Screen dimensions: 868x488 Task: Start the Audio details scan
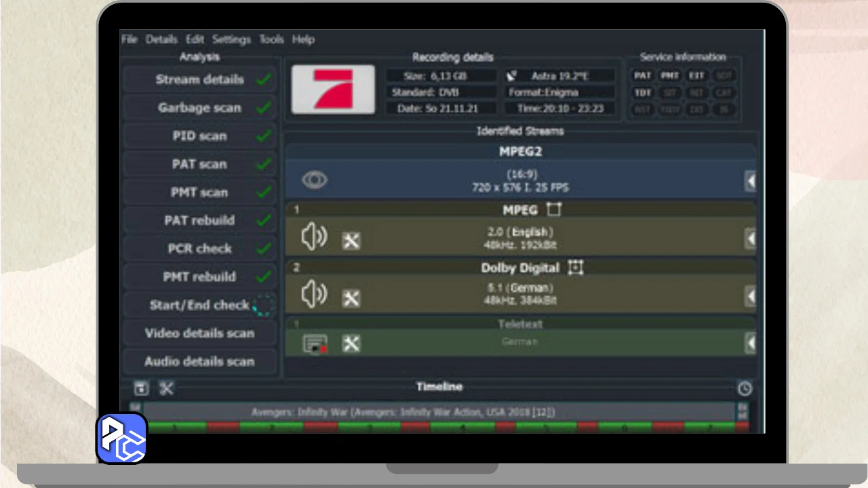199,361
